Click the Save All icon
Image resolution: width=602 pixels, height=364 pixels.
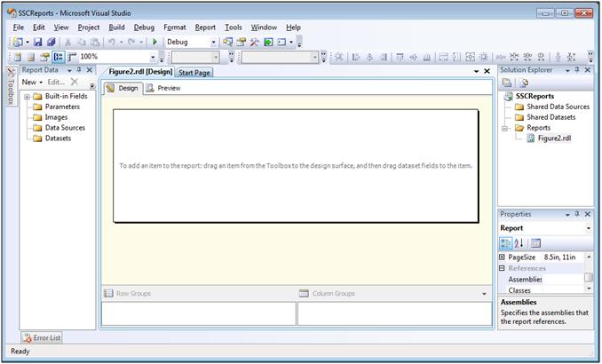point(51,42)
